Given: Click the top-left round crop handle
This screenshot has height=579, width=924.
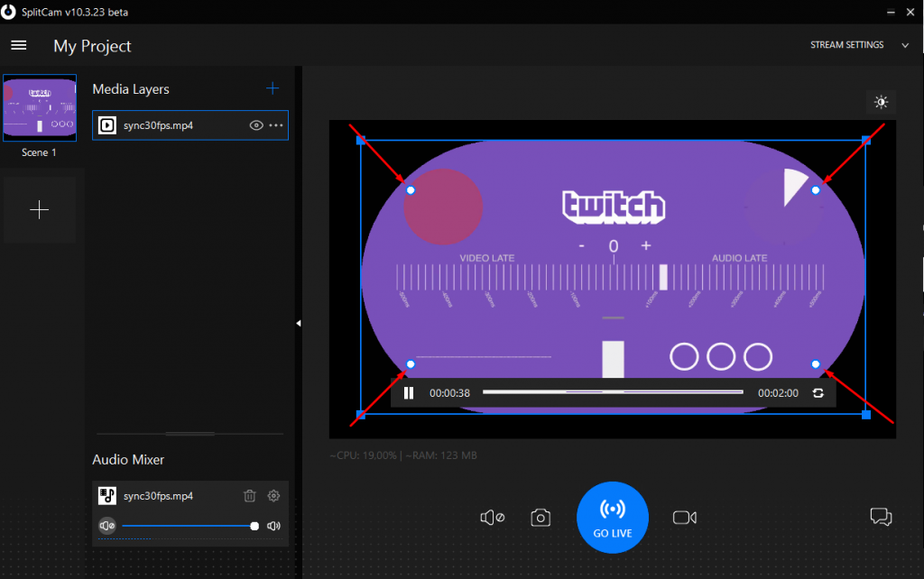Looking at the screenshot, I should click(411, 190).
